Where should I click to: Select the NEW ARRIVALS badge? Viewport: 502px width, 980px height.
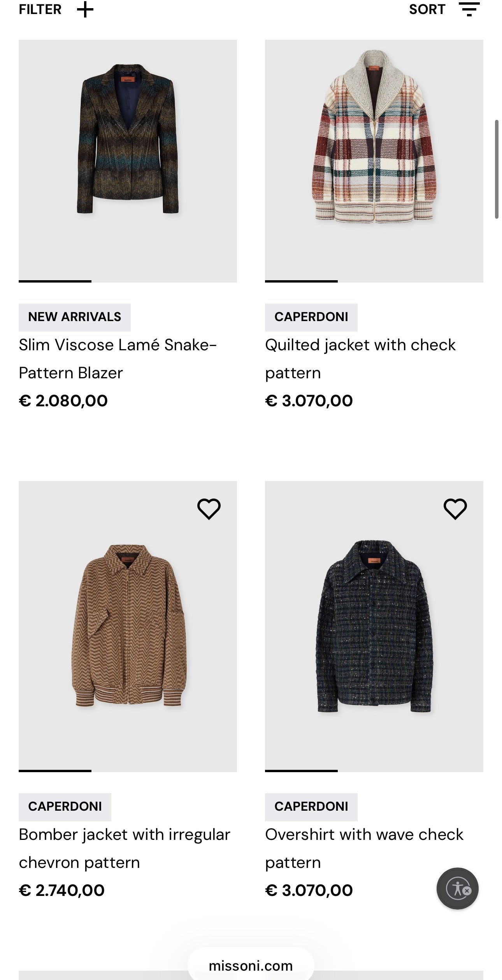75,316
